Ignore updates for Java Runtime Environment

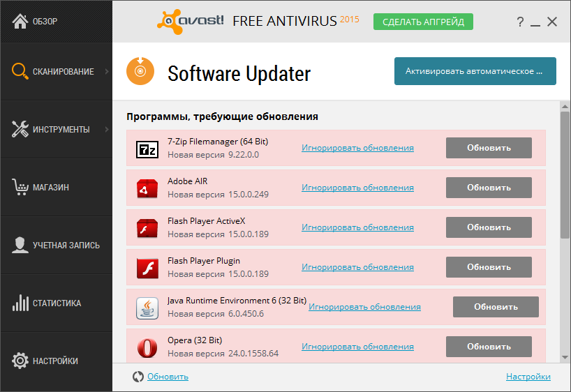click(364, 307)
